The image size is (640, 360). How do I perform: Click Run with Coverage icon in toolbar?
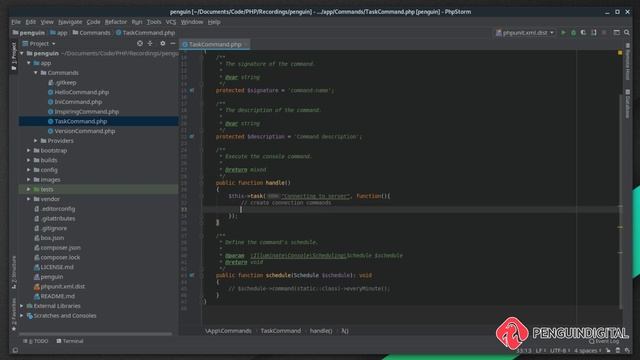coord(584,33)
